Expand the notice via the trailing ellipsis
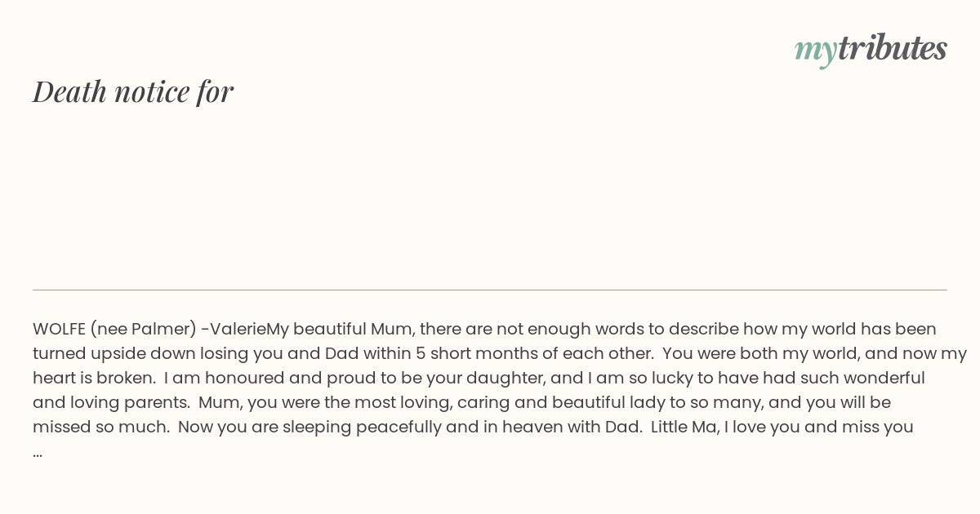The width and height of the screenshot is (980, 514). pyautogui.click(x=38, y=454)
